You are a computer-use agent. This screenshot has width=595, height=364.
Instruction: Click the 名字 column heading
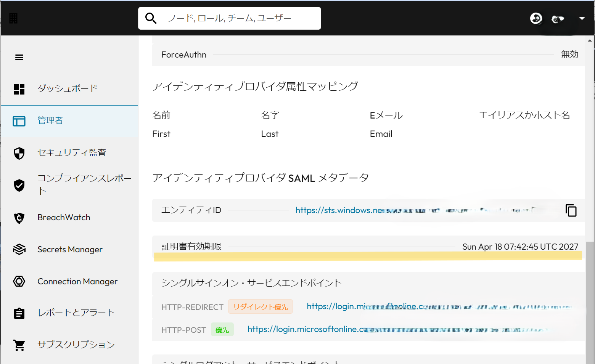click(270, 115)
